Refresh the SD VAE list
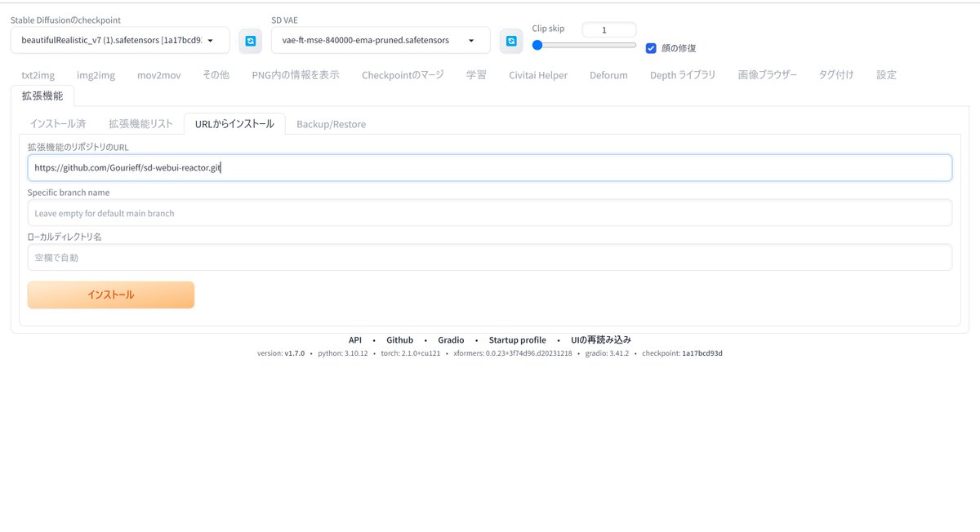Image resolution: width=980 pixels, height=532 pixels. 511,40
